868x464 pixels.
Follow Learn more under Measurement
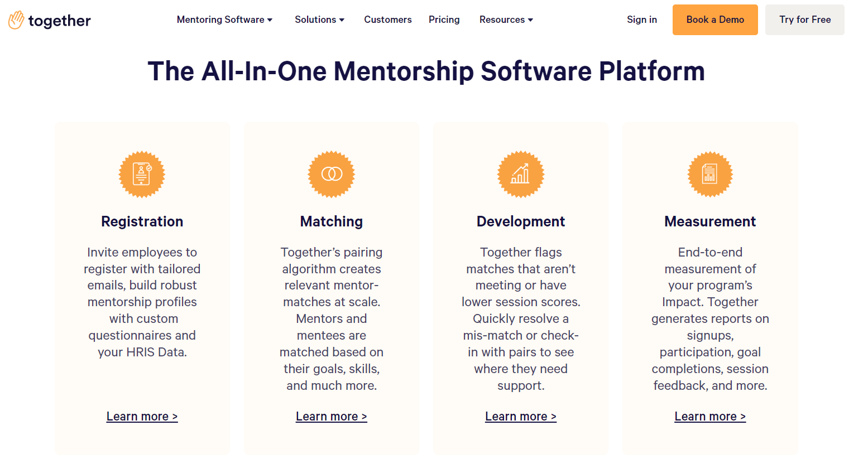click(x=710, y=417)
